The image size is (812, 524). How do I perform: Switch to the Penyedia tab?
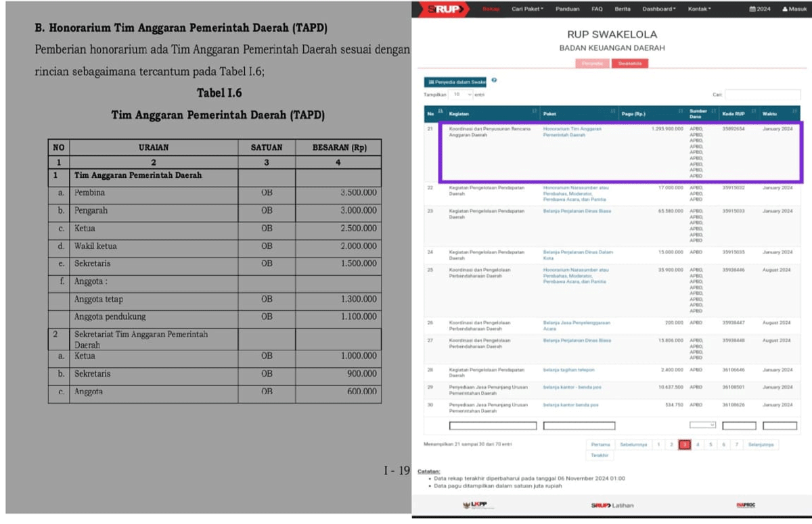pyautogui.click(x=592, y=63)
